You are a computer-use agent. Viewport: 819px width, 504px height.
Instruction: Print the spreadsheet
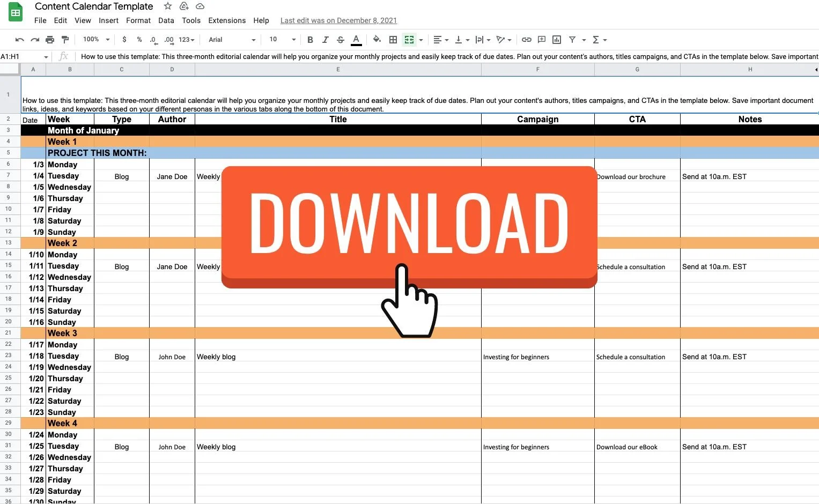click(x=50, y=40)
